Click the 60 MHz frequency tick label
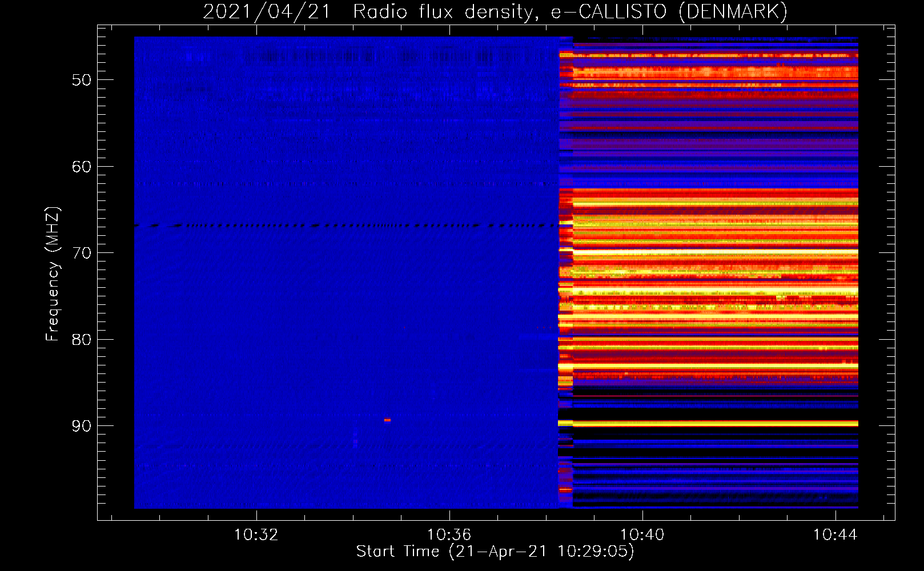This screenshot has height=571, width=924. [82, 167]
